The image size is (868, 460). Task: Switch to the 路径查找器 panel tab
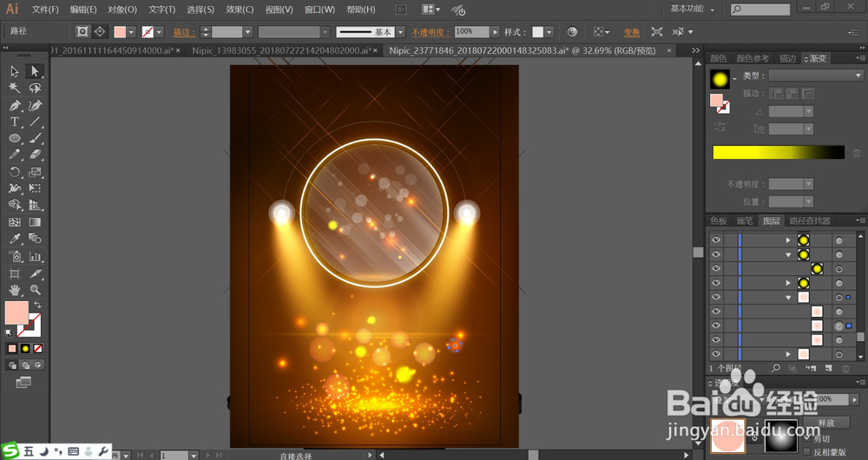[810, 220]
